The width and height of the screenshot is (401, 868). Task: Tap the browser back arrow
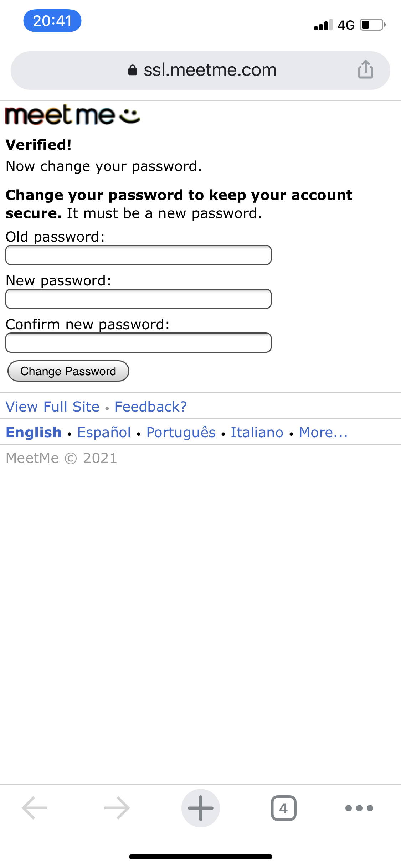35,808
